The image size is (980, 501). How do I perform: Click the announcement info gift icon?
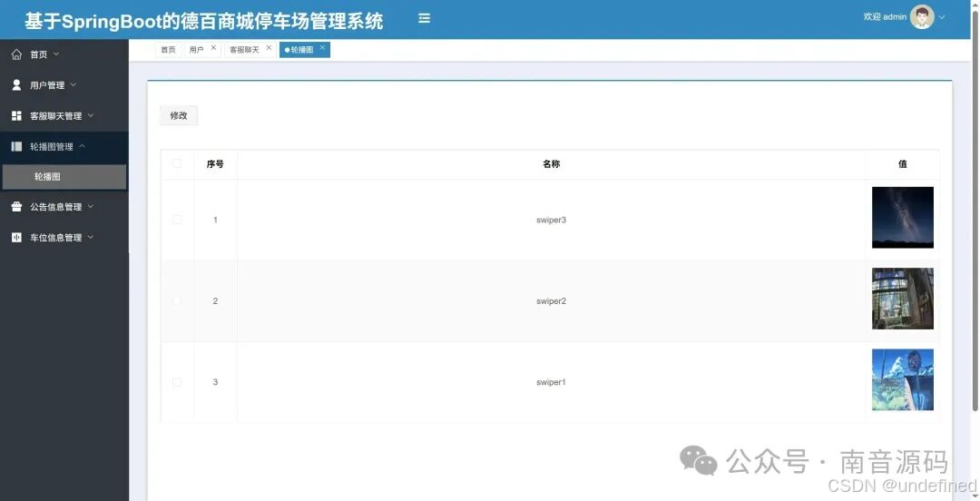pyautogui.click(x=17, y=206)
